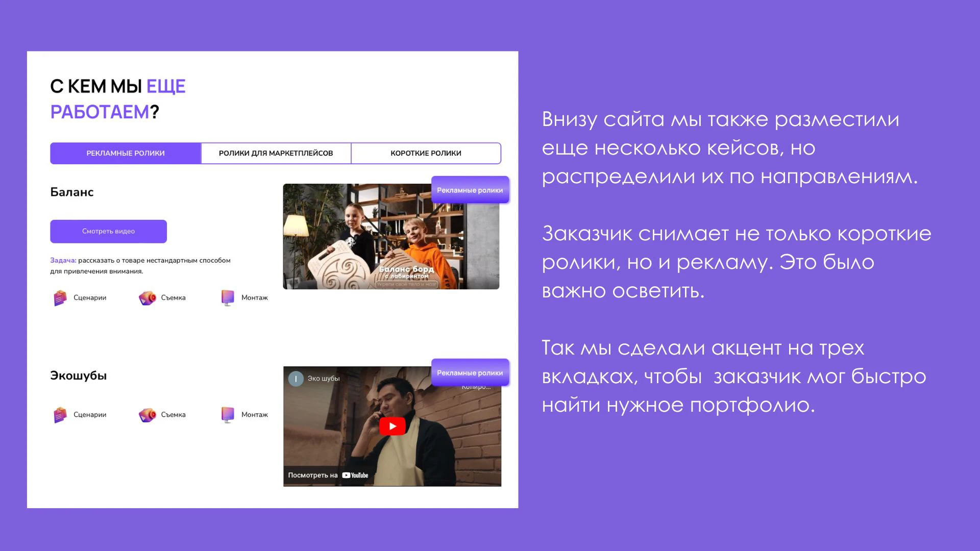Switch to the Рекламные ролики tab
Image resolution: width=980 pixels, height=551 pixels.
tap(126, 153)
